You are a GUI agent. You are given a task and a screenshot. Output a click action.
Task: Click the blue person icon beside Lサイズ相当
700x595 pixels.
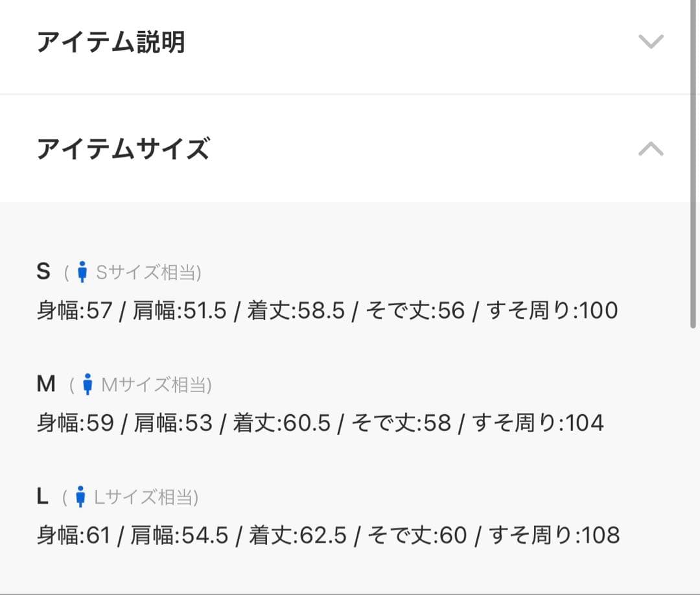(80, 497)
